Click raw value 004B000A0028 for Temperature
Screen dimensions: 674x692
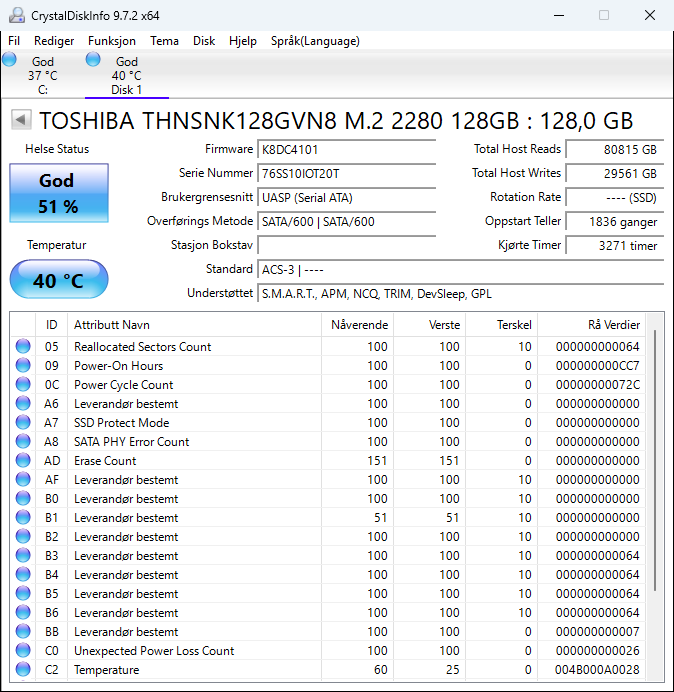[597, 669]
